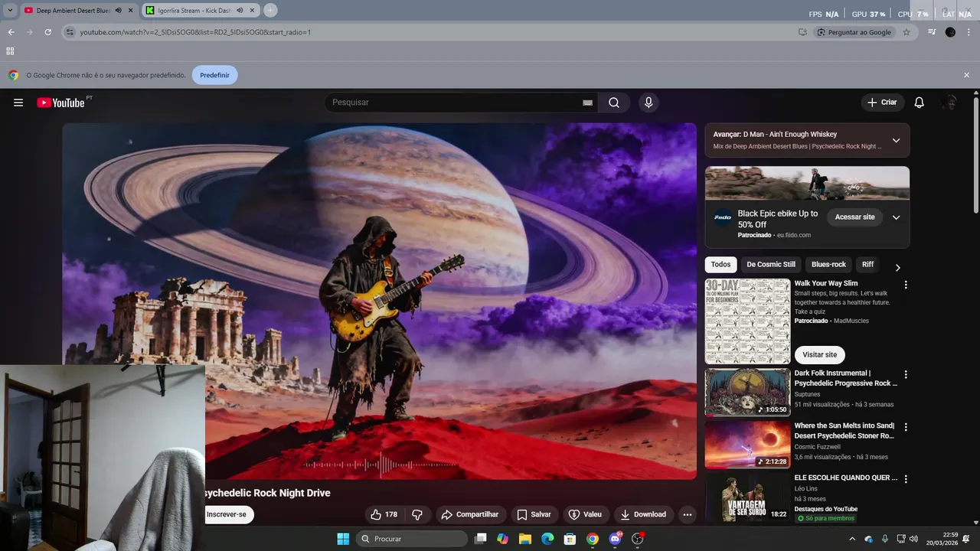980x551 pixels.
Task: Go back with browser back arrow
Action: (11, 32)
